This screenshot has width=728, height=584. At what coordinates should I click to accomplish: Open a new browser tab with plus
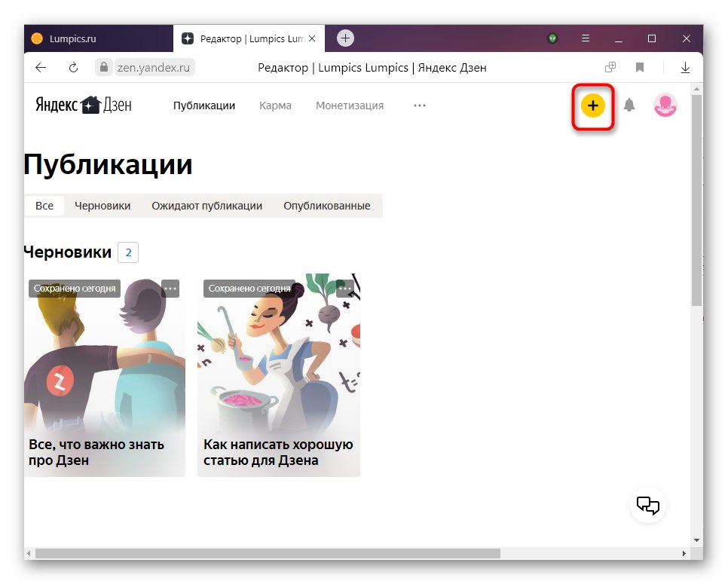click(x=345, y=38)
